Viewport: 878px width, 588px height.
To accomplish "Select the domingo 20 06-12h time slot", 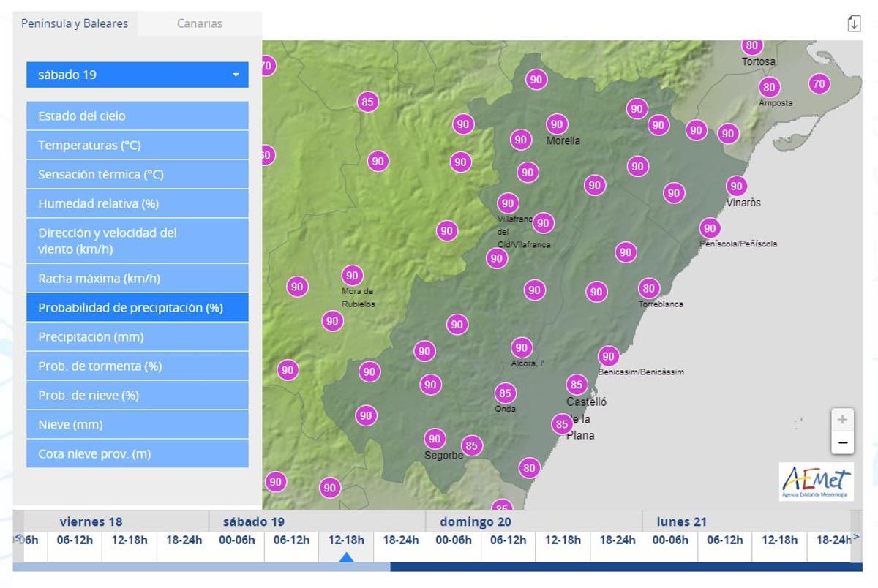I will pyautogui.click(x=508, y=540).
